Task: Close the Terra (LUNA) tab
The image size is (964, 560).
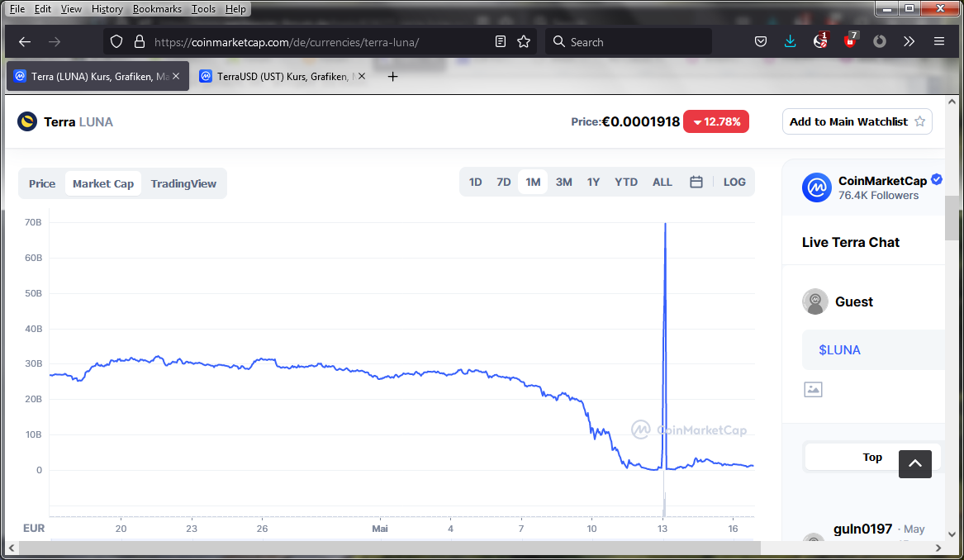Action: point(177,76)
